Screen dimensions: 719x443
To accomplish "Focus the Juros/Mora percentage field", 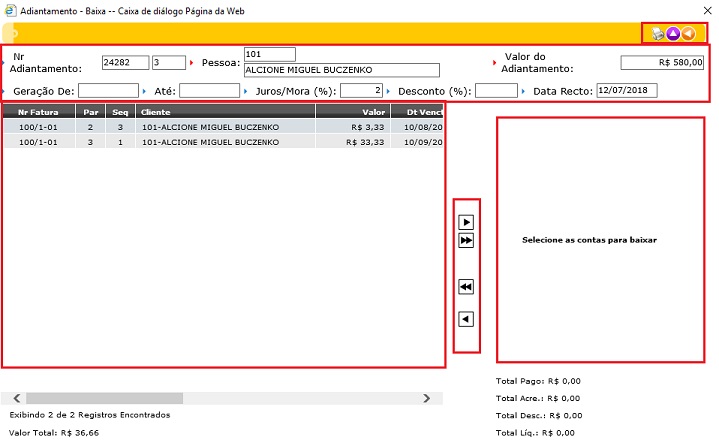I will coord(361,91).
